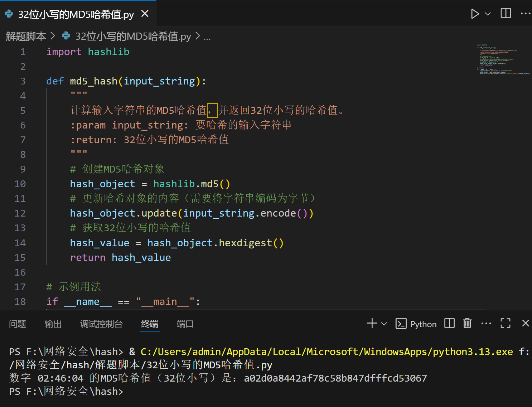Viewport: 532px width, 407px height.
Task: Click the code minimap preview
Action: [503, 59]
